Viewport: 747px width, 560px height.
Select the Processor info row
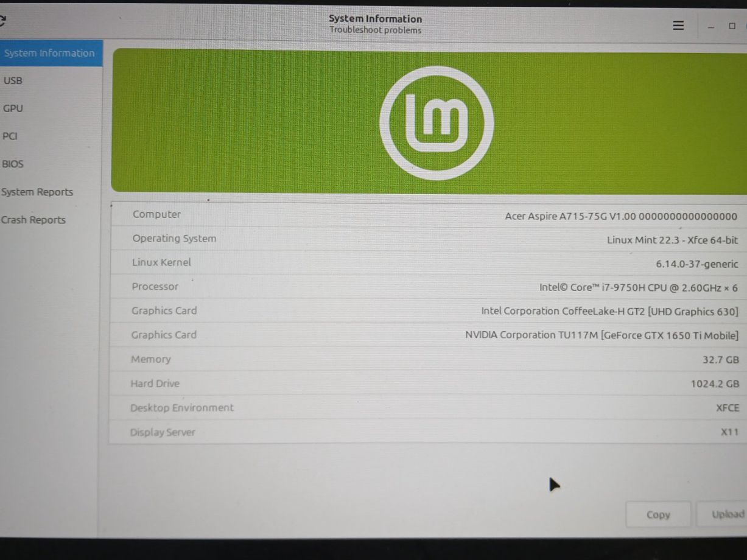pyautogui.click(x=429, y=287)
